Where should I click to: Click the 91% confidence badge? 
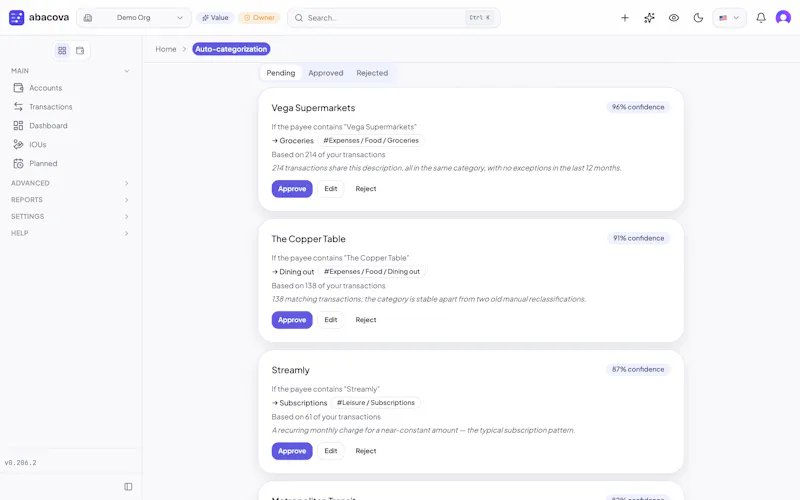coord(638,238)
